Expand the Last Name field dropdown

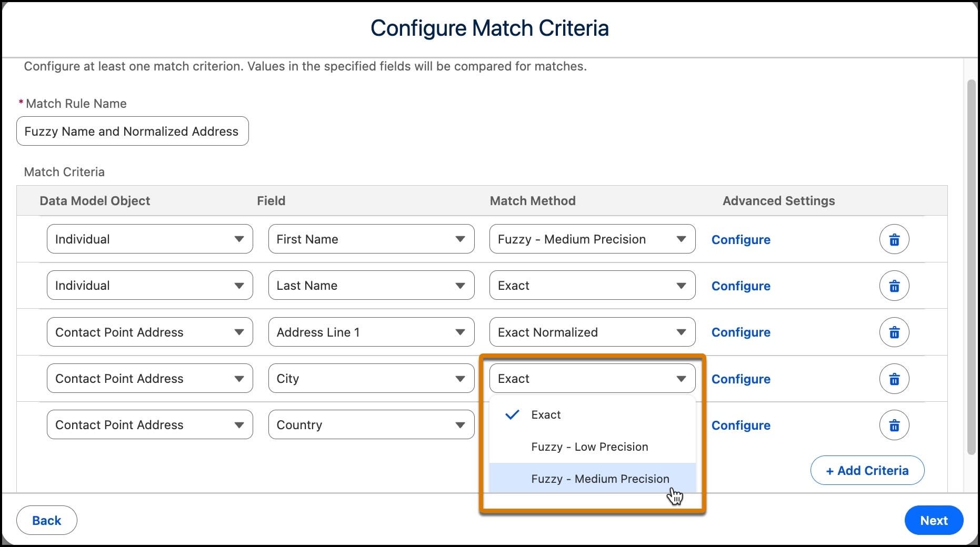[x=371, y=286]
